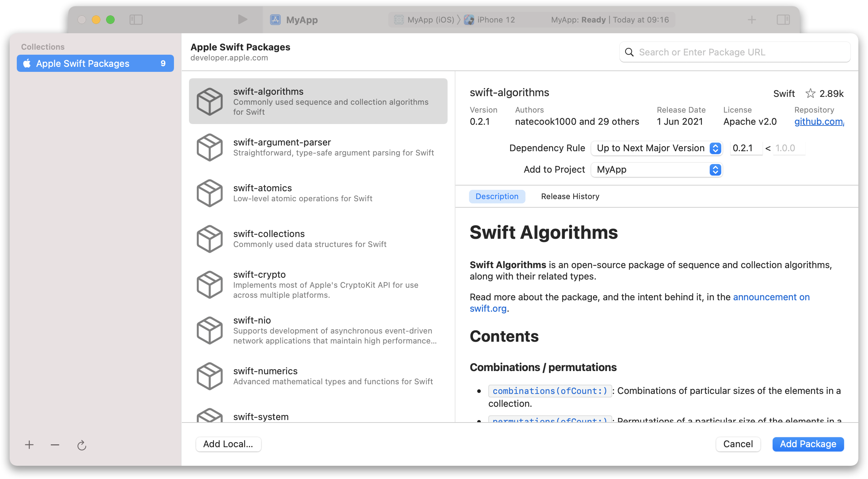
Task: Select the swift-algorithms package row
Action: [x=318, y=101]
